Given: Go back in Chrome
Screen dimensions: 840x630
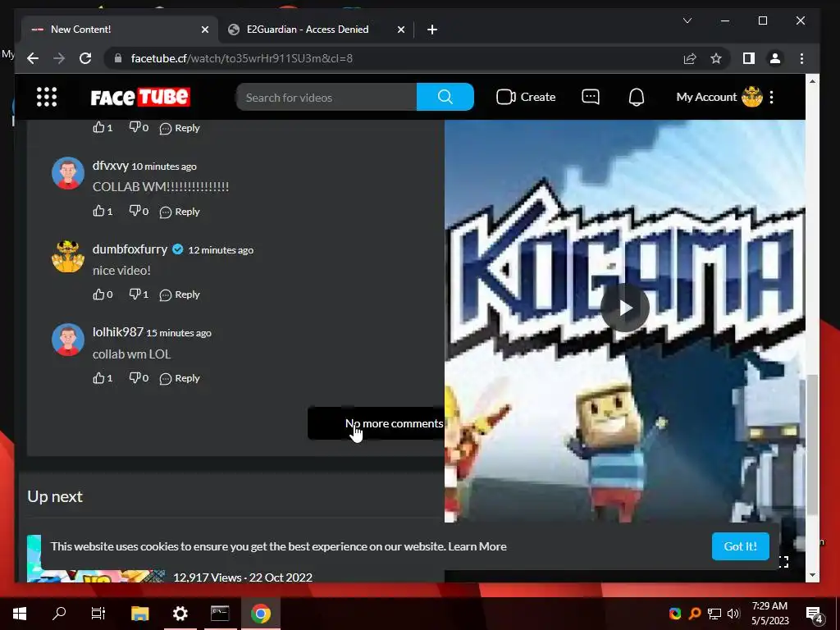Looking at the screenshot, I should (x=33, y=58).
